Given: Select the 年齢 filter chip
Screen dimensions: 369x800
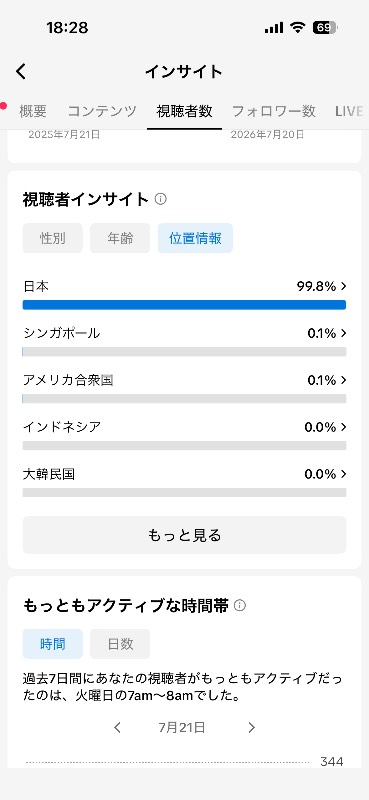Looking at the screenshot, I should 120,238.
